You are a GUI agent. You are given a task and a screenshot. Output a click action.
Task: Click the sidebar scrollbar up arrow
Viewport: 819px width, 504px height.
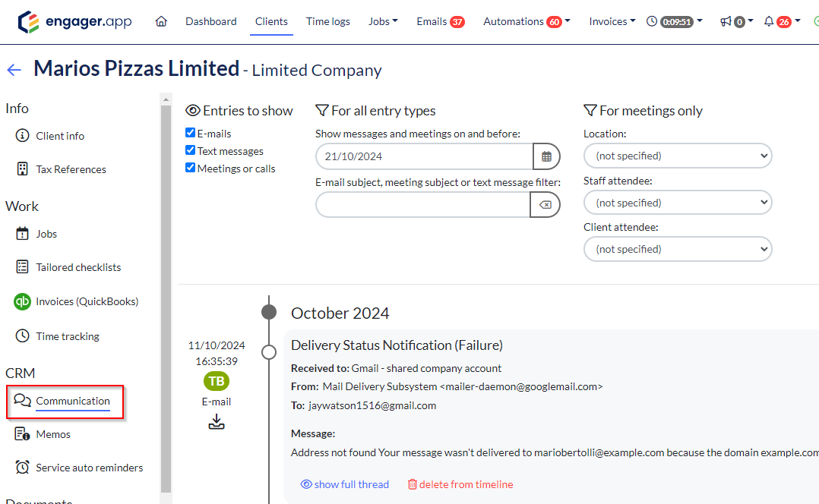tap(166, 99)
